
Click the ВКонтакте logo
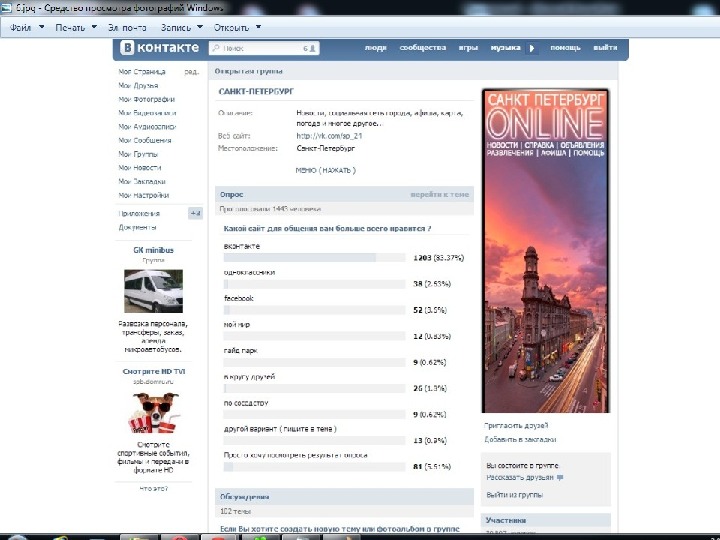[159, 48]
